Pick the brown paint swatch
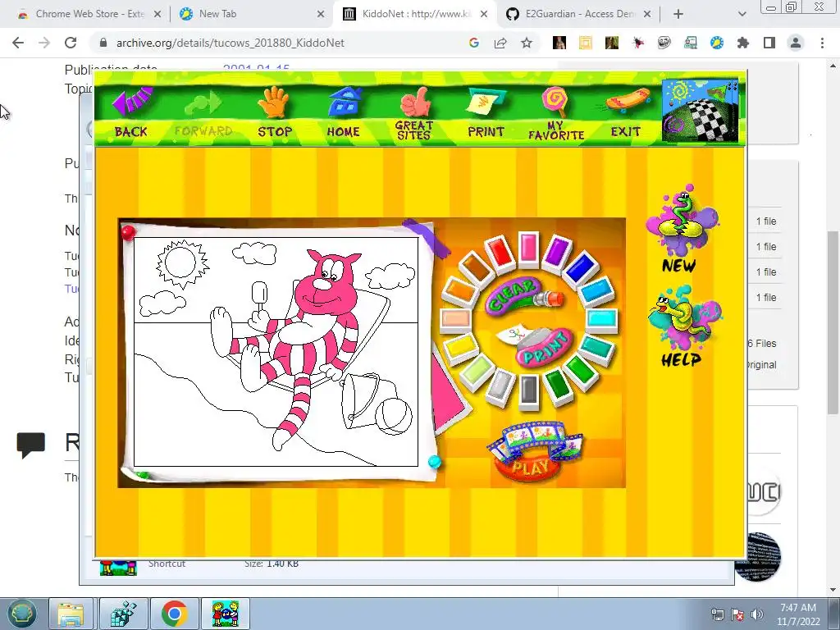 (x=477, y=268)
